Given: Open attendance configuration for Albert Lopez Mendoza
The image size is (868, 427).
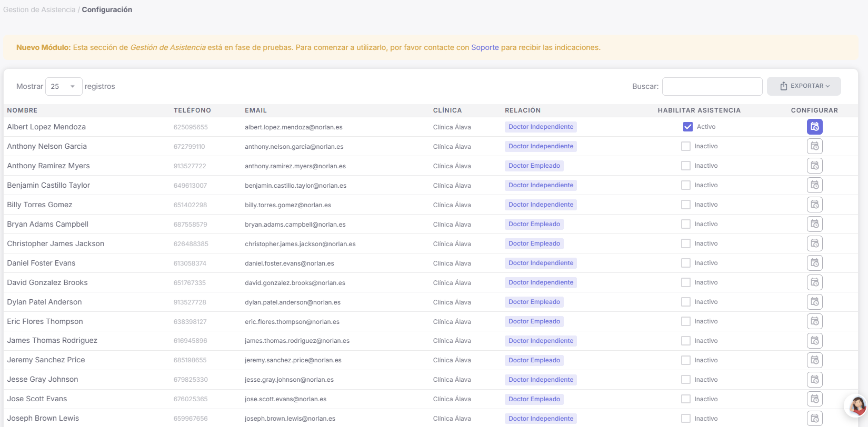Looking at the screenshot, I should (814, 127).
